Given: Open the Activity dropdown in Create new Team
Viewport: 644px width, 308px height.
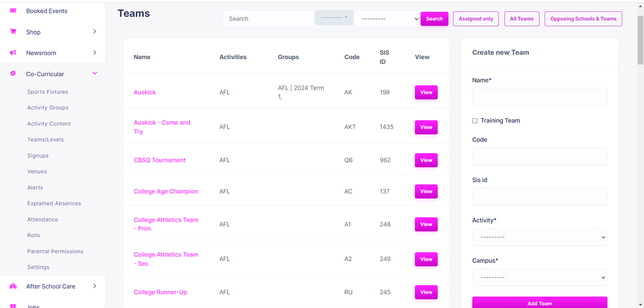Looking at the screenshot, I should [539, 237].
